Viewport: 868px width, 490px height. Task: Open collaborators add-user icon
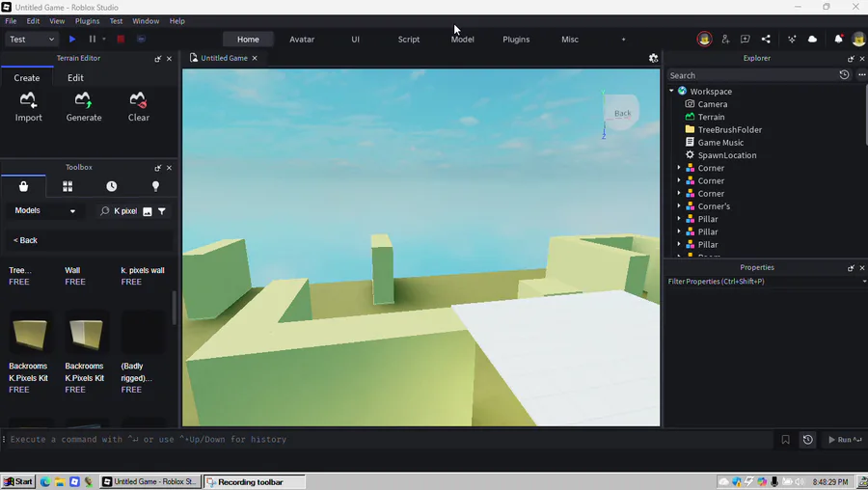point(725,40)
